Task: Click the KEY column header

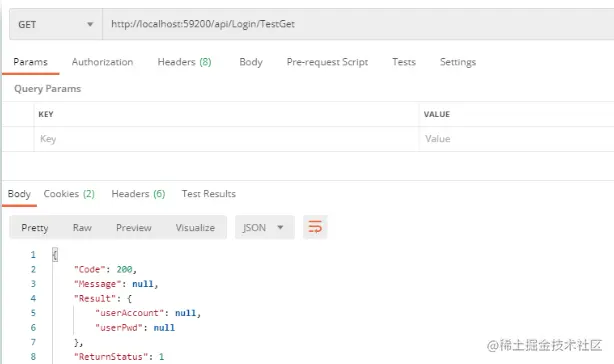Action: [46, 114]
